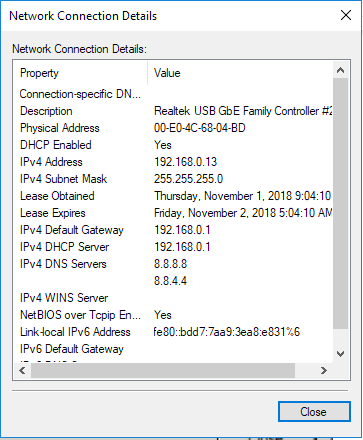Select the DHCP Enabled row
This screenshot has height=440, width=363.
(173, 145)
